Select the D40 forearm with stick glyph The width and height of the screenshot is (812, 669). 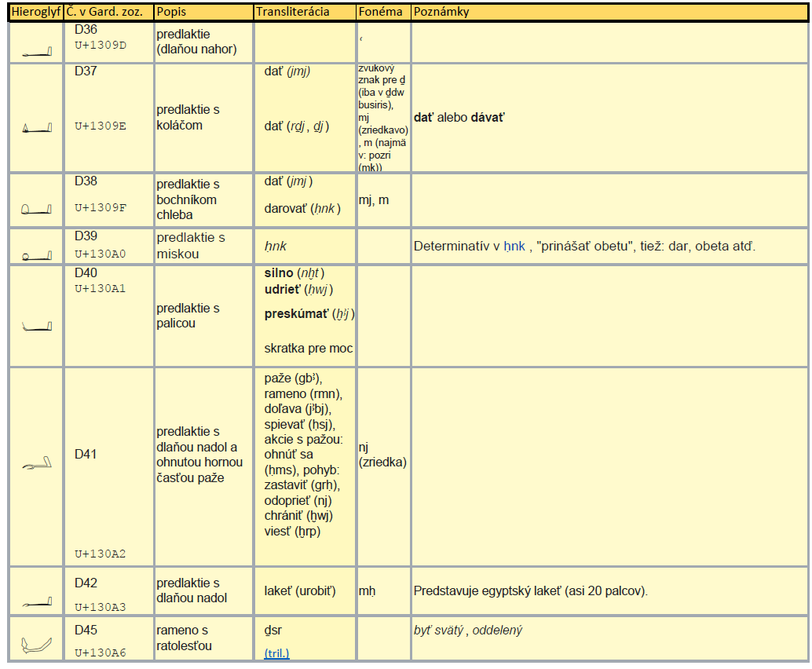[36, 326]
